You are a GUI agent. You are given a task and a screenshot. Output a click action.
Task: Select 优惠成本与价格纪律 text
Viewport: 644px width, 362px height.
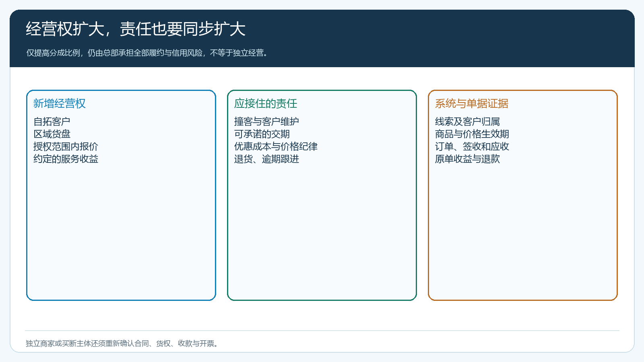point(276,146)
